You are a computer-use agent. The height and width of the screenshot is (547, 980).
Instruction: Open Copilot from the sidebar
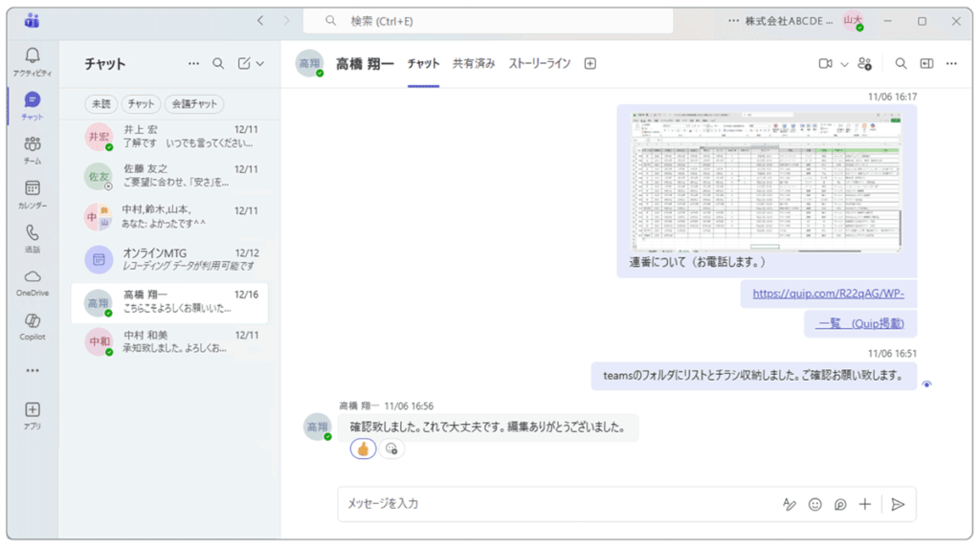(x=33, y=326)
